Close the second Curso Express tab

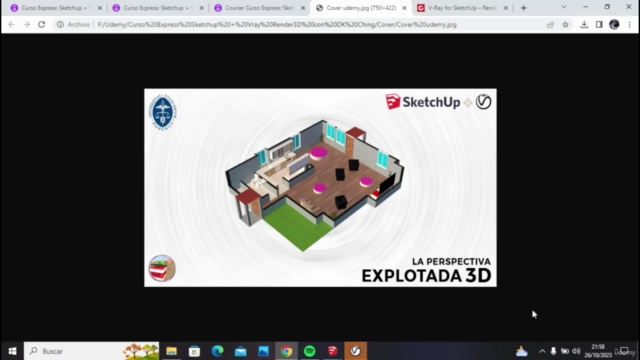click(201, 8)
